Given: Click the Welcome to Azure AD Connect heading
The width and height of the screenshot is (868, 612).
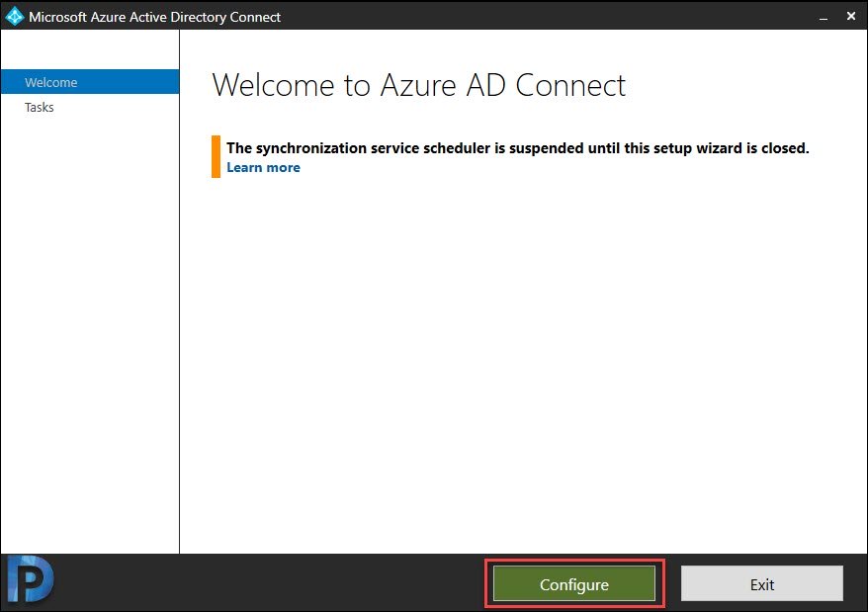Looking at the screenshot, I should pos(418,85).
